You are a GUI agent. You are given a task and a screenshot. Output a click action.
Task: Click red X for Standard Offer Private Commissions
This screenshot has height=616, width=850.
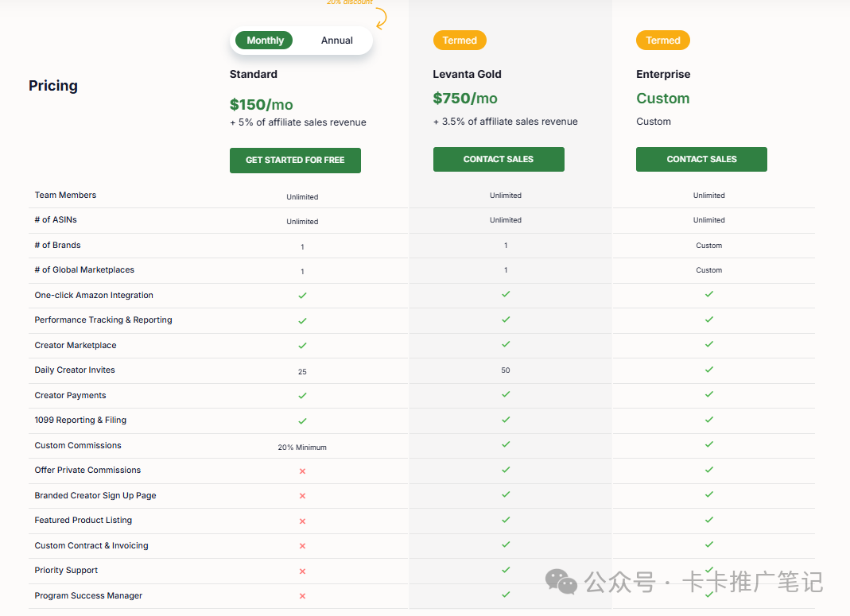coord(302,471)
